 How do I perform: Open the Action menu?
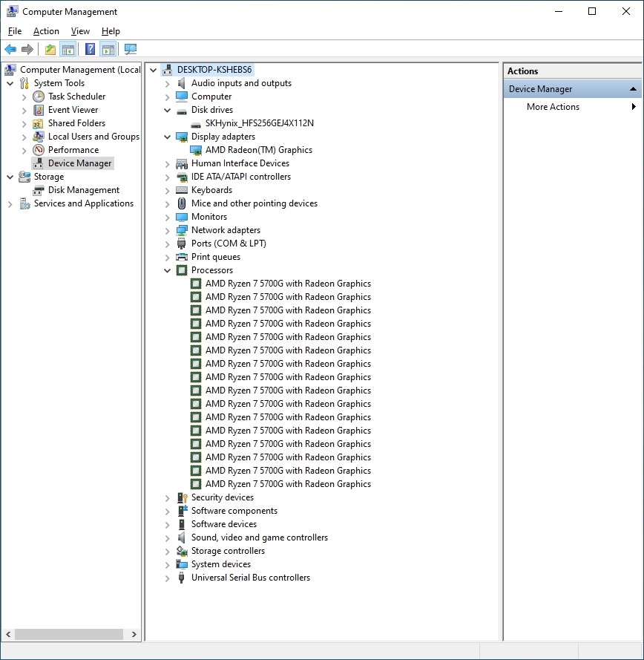coord(46,31)
